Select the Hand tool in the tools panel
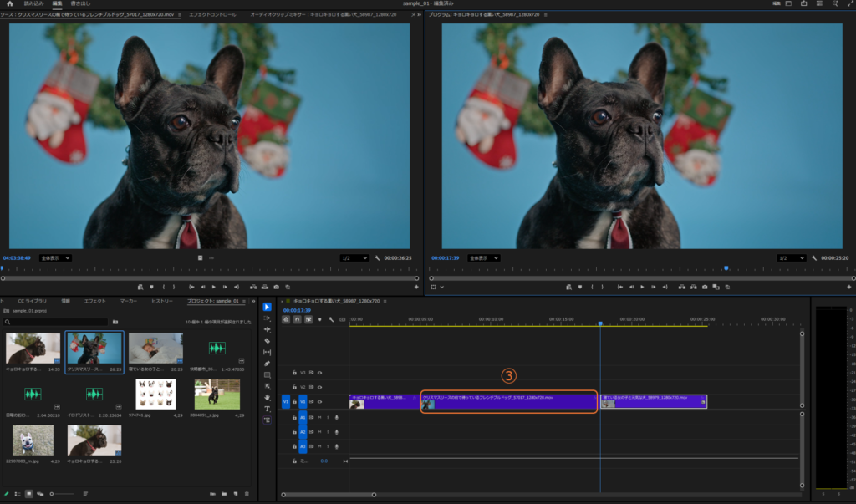This screenshot has height=504, width=856. [267, 398]
